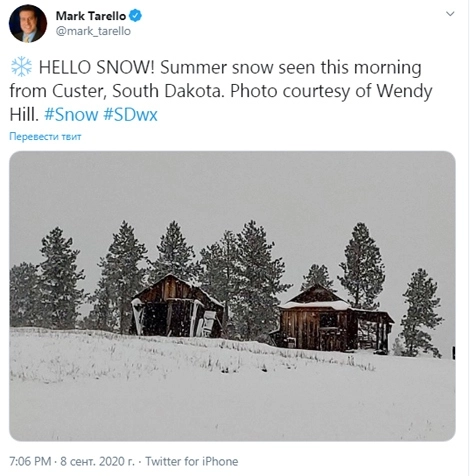Screen dimensions: 470x476
Task: Click the Custer, South Dakota text
Action: [x=137, y=91]
